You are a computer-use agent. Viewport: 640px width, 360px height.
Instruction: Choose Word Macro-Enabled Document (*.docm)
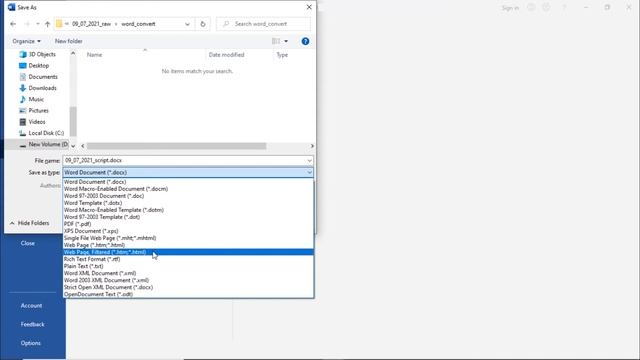click(x=188, y=189)
